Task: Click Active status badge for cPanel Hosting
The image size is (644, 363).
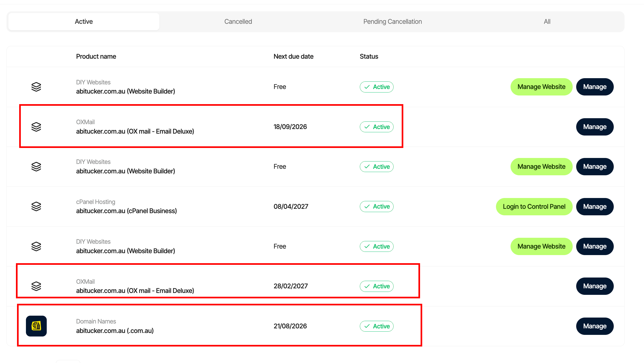Action: click(377, 206)
